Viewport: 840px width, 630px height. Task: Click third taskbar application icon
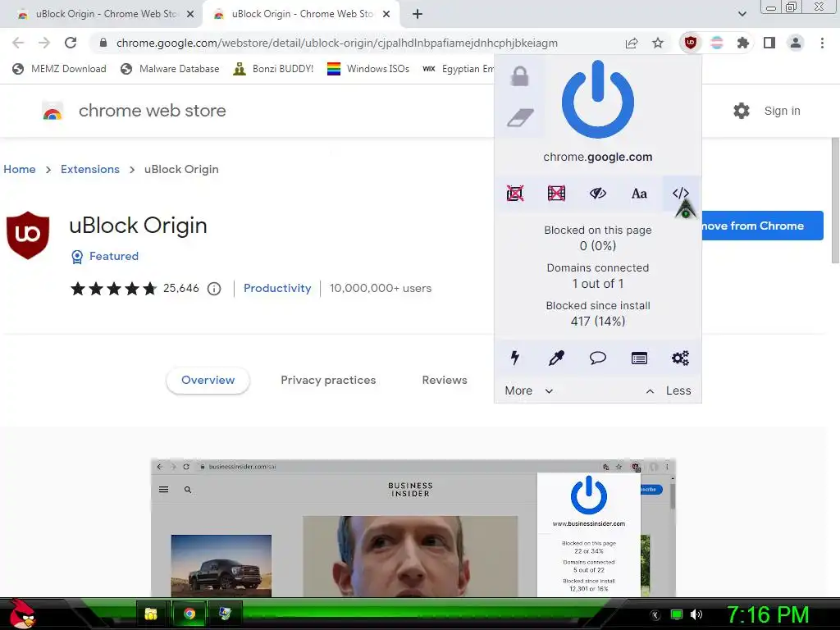point(226,614)
